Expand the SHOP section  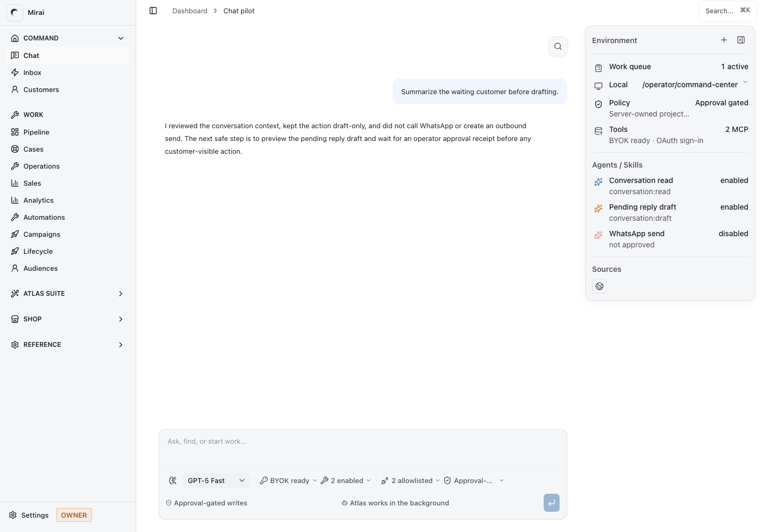coord(68,319)
